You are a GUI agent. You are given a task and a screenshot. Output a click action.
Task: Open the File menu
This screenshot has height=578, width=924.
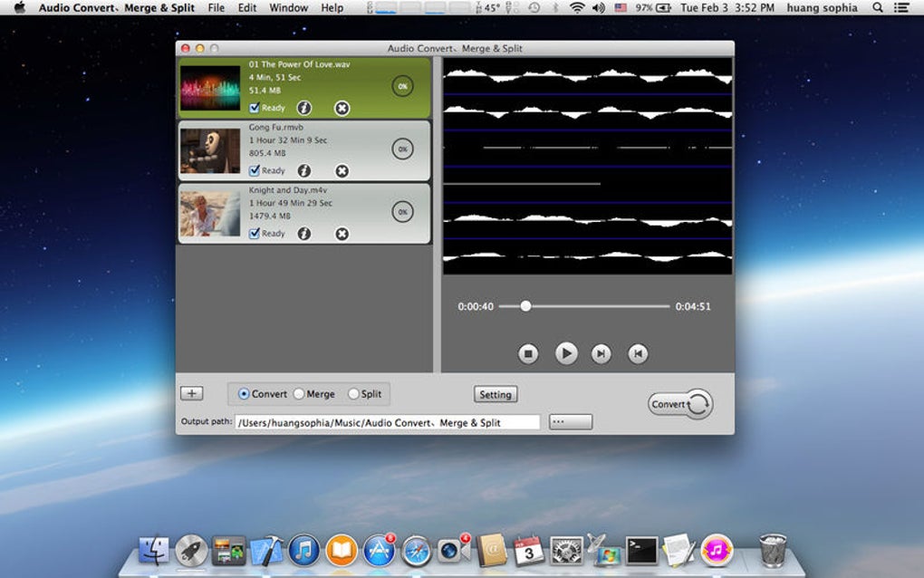217,7
